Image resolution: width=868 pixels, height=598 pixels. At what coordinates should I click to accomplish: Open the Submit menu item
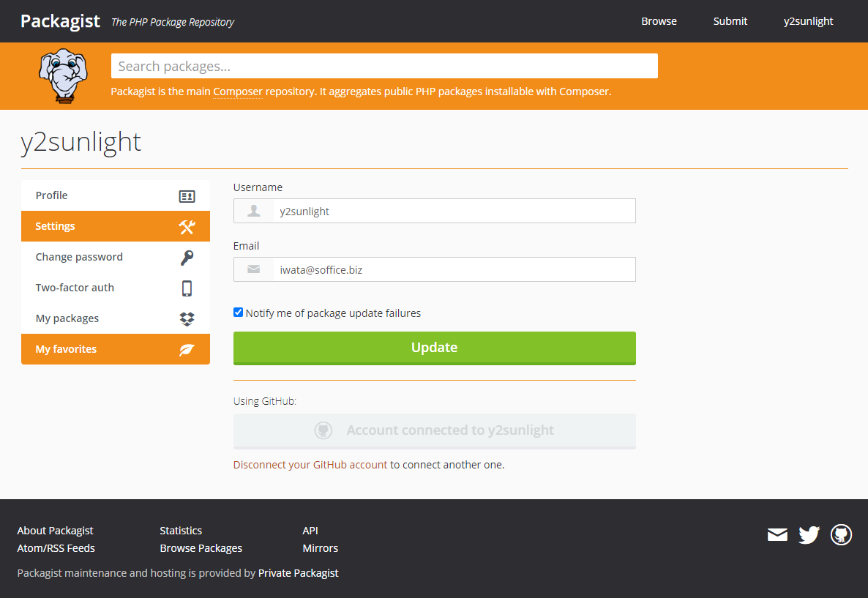(730, 21)
